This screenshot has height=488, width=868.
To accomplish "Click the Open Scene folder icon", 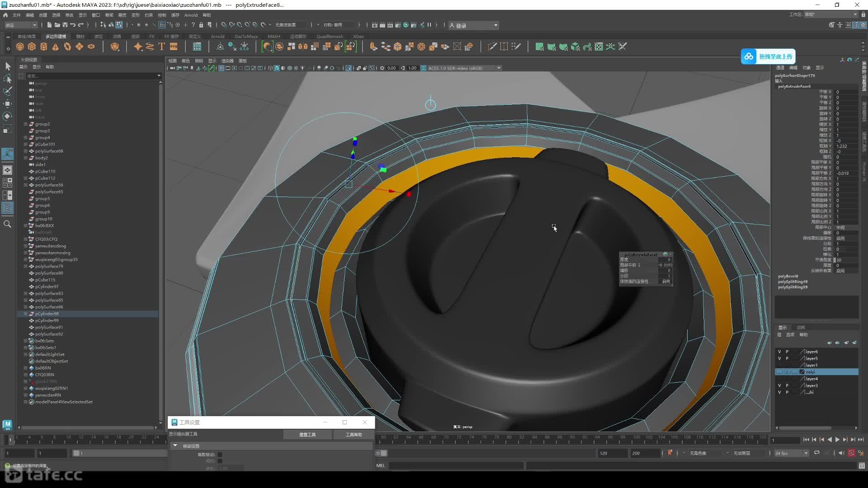I will click(57, 25).
